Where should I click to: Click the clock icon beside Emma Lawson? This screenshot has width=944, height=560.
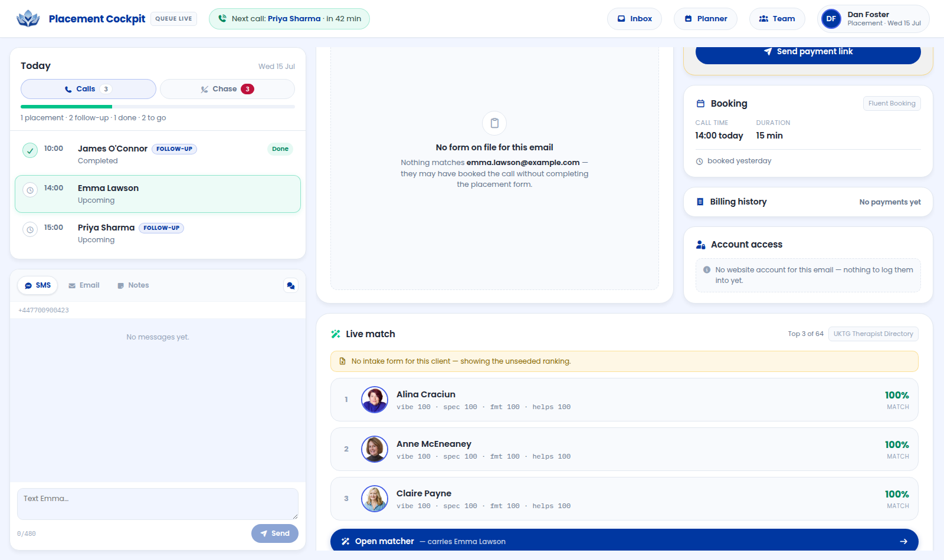30,190
